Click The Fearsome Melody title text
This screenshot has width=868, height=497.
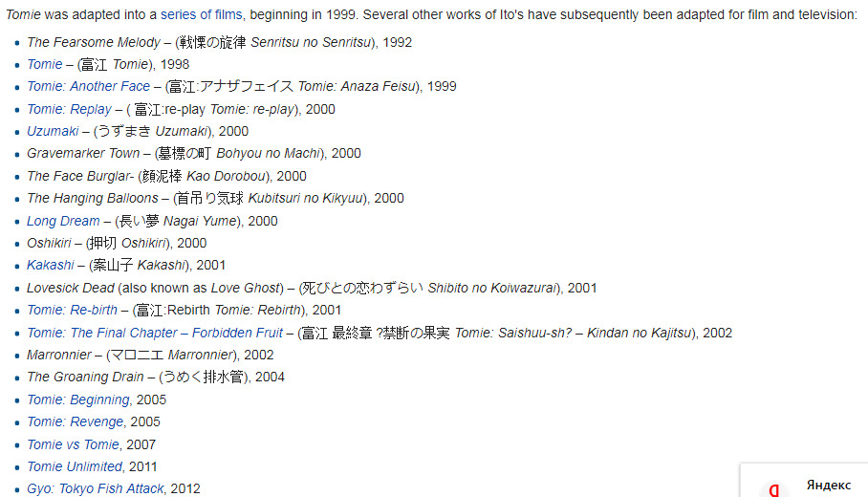coord(93,42)
